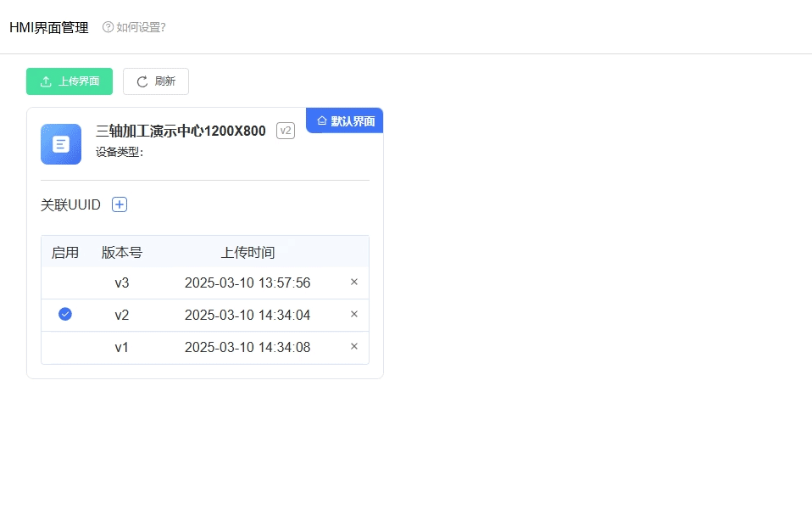Click the 默认界面 home badge

(x=346, y=121)
